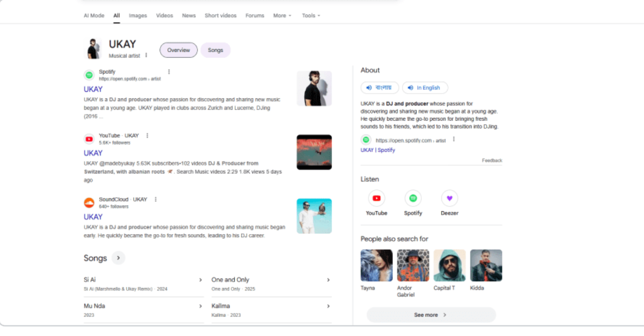Click the SoundCloud favicon in third result
The image size is (644, 336).
pyautogui.click(x=89, y=202)
